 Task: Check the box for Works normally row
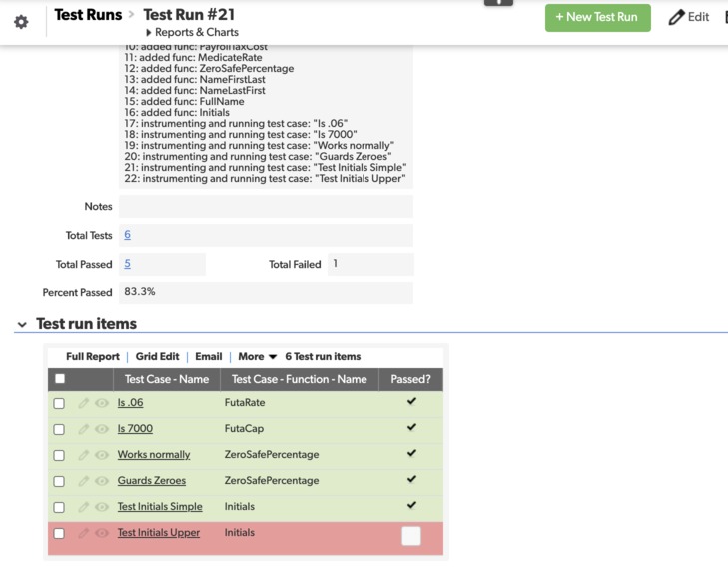[59, 455]
